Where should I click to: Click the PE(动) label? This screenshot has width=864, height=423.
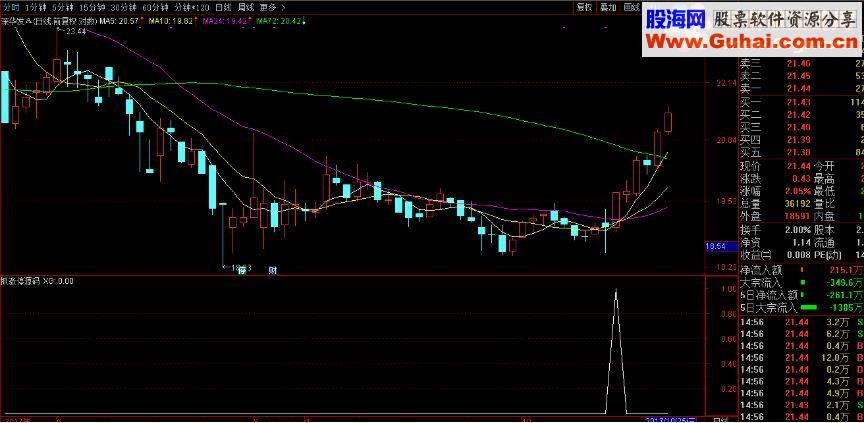coord(829,255)
